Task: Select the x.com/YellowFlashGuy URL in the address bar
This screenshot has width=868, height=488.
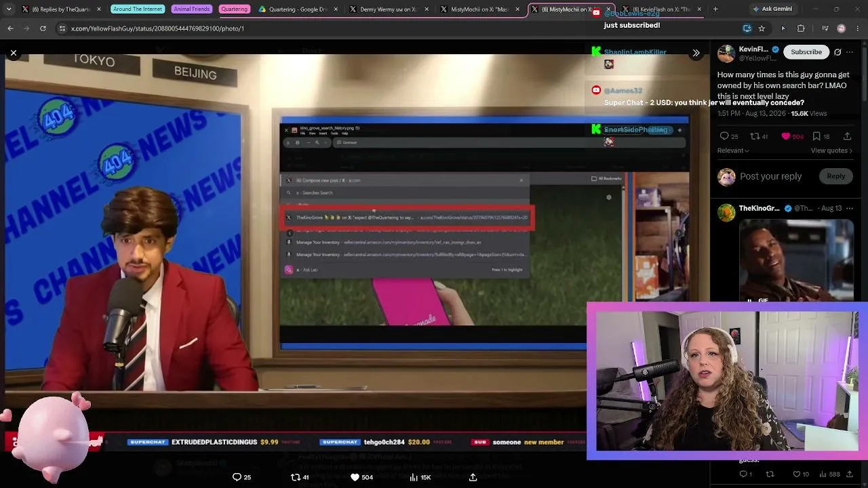Action: (157, 28)
